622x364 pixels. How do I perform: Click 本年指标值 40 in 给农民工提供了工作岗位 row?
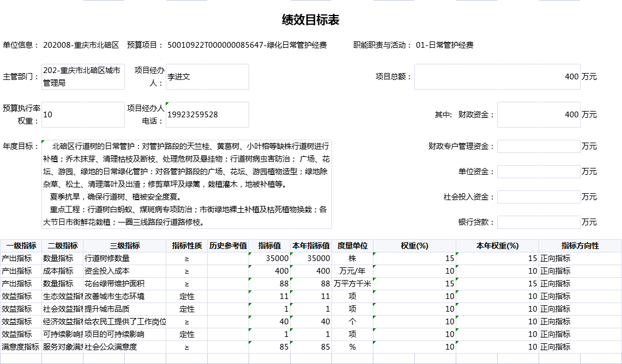(311, 322)
